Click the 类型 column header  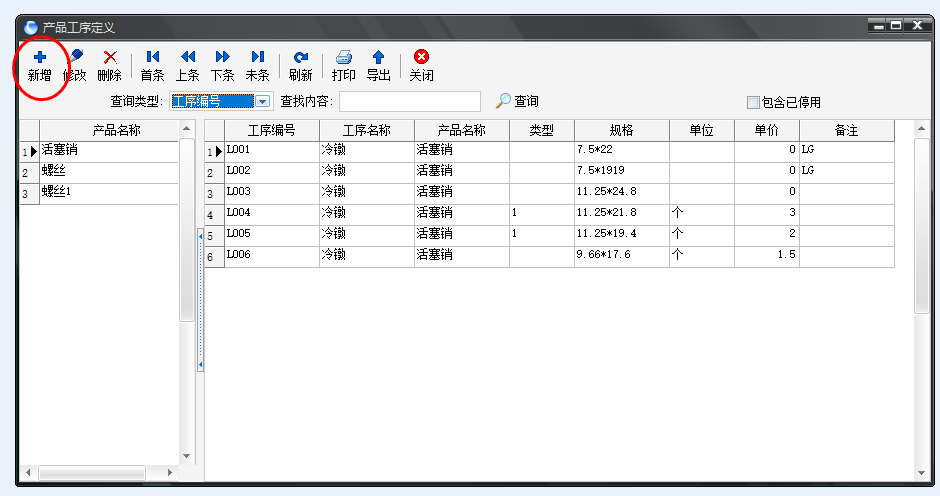pos(541,130)
